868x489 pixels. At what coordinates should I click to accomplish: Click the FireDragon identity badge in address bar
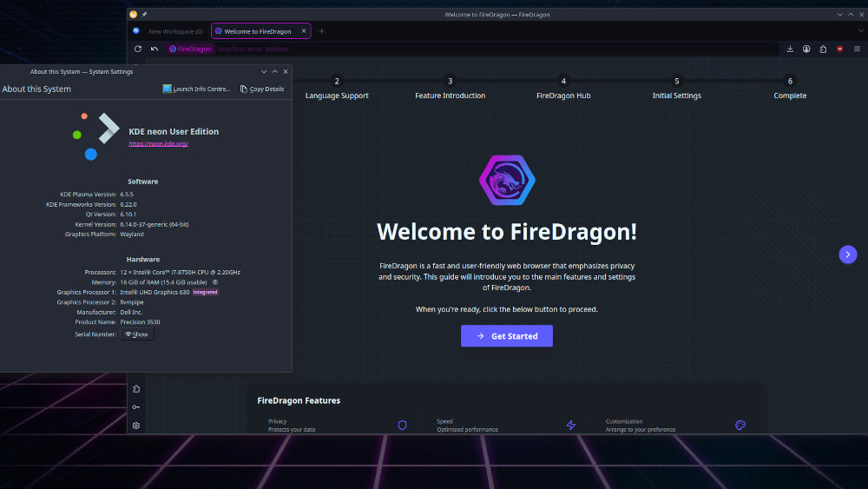point(190,49)
